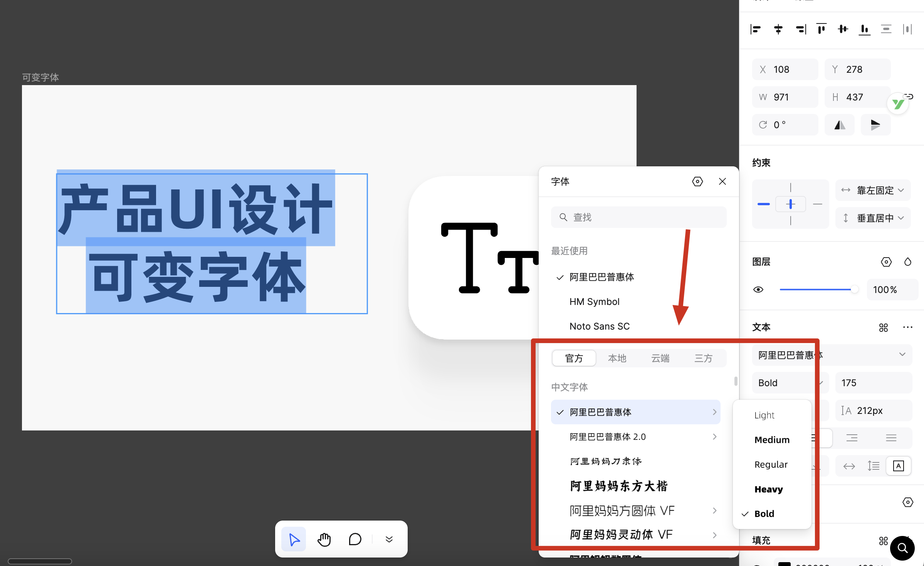
Task: Select the hand pan tool
Action: point(324,539)
